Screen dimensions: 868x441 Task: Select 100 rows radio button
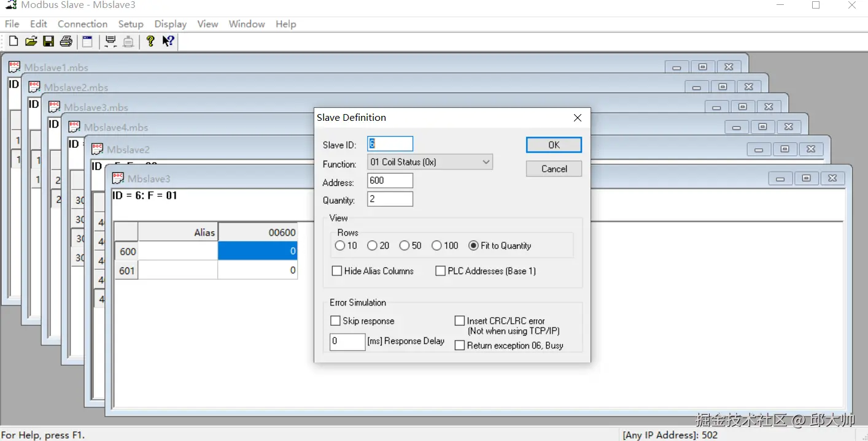(x=436, y=245)
